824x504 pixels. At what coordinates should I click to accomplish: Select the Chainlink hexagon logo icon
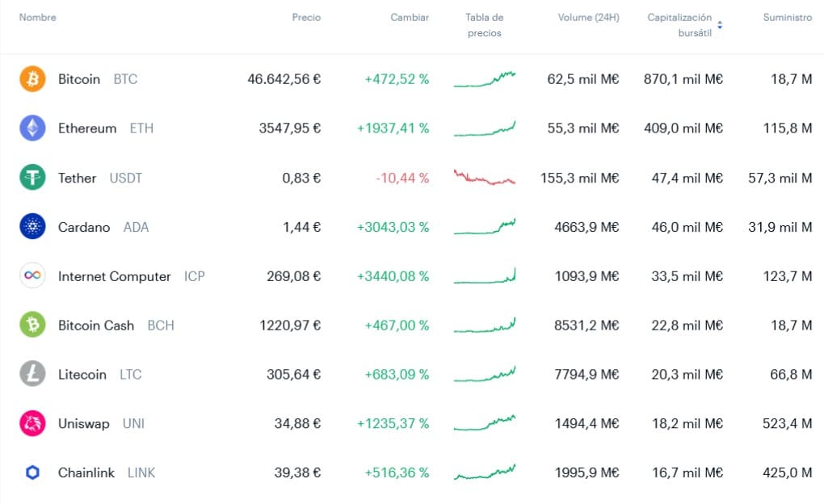coord(32,472)
